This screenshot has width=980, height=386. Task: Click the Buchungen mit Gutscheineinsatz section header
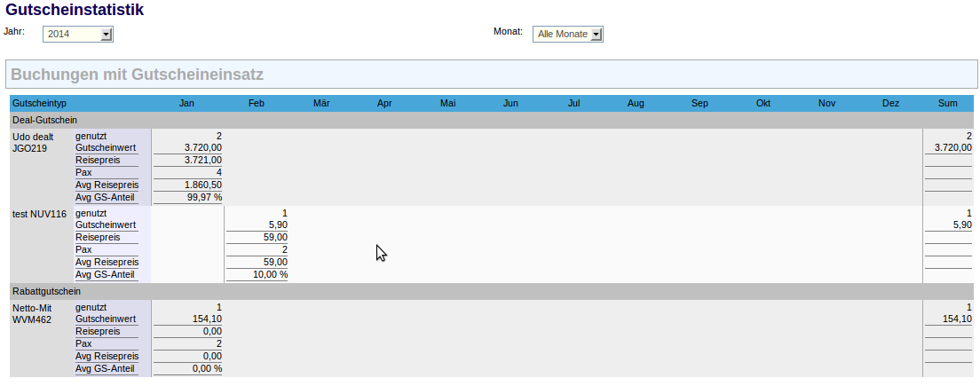tap(137, 75)
